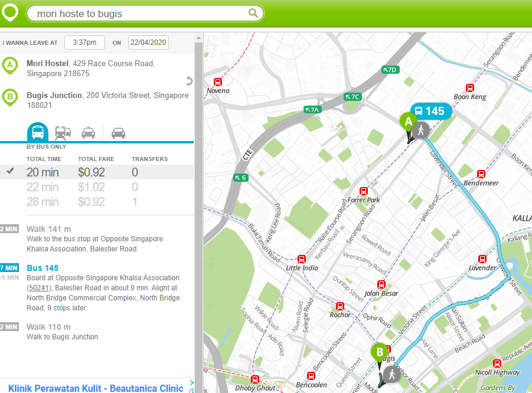Select the bus only mode tab
532x393 pixels.
coord(38,132)
